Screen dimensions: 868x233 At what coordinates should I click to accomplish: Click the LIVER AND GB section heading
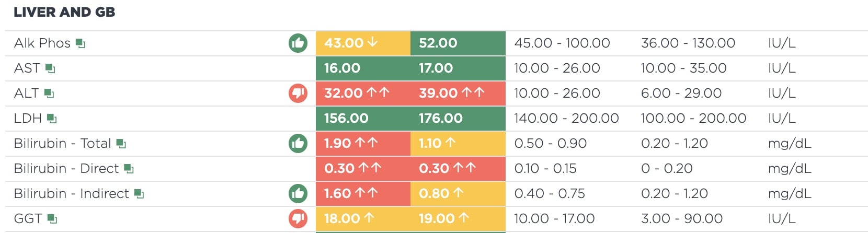click(x=64, y=12)
